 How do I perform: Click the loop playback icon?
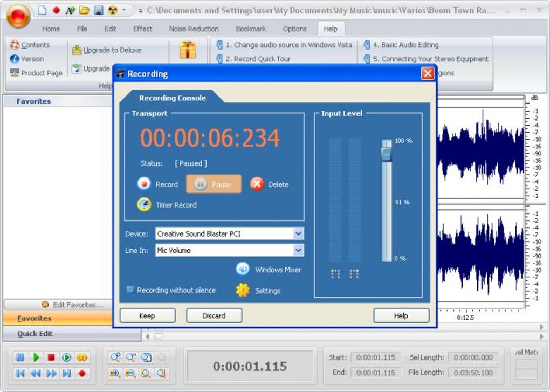tap(82, 357)
